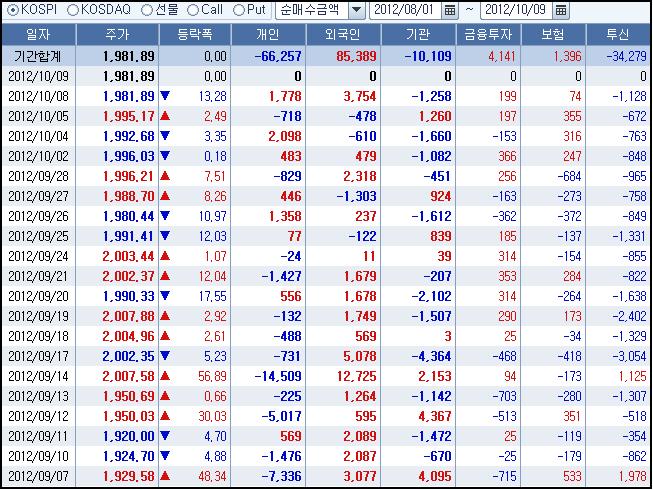Click the 보험 column header

tap(553, 34)
